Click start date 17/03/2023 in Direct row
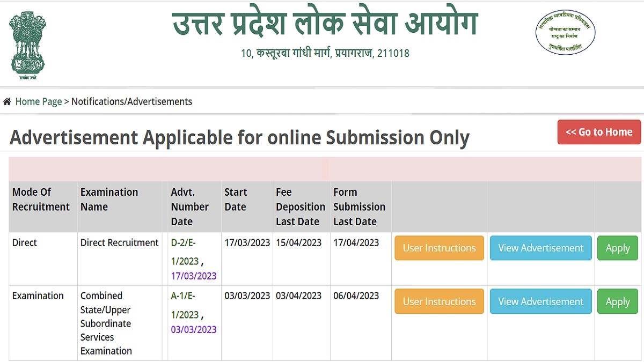 [247, 242]
